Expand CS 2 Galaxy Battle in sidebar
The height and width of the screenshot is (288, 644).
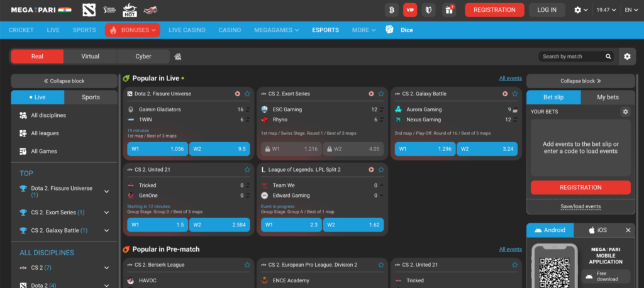[x=107, y=231]
